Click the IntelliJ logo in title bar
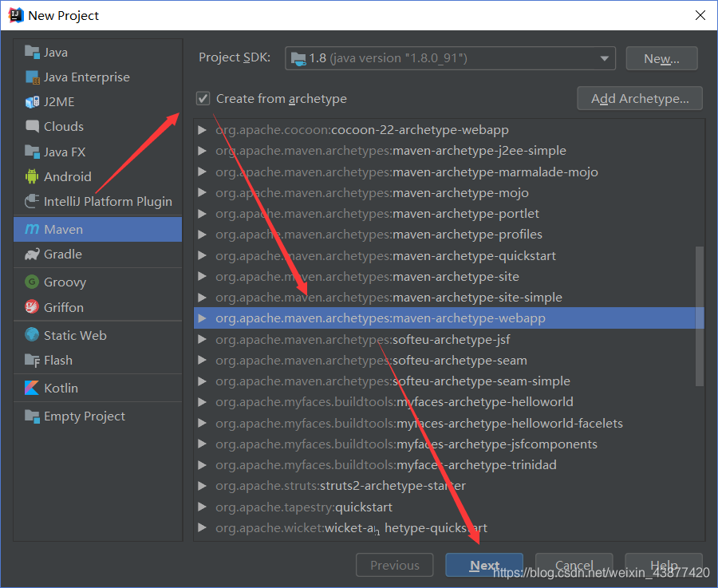 tap(16, 15)
